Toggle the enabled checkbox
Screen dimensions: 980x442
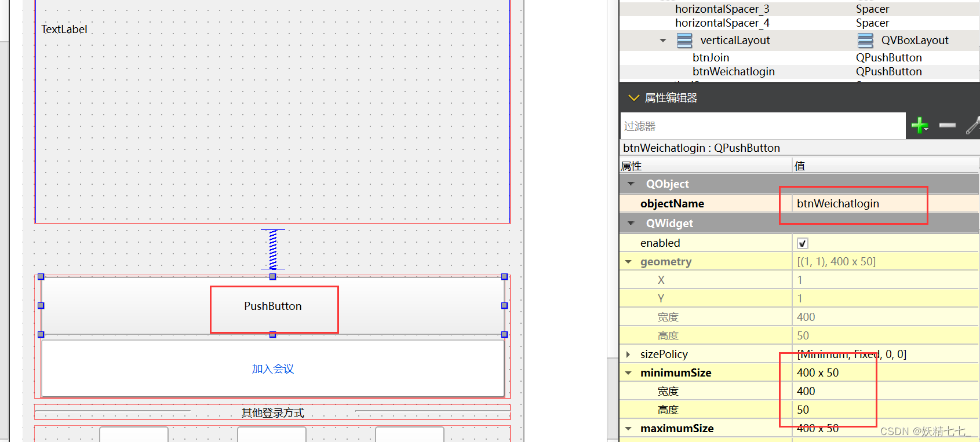click(803, 243)
